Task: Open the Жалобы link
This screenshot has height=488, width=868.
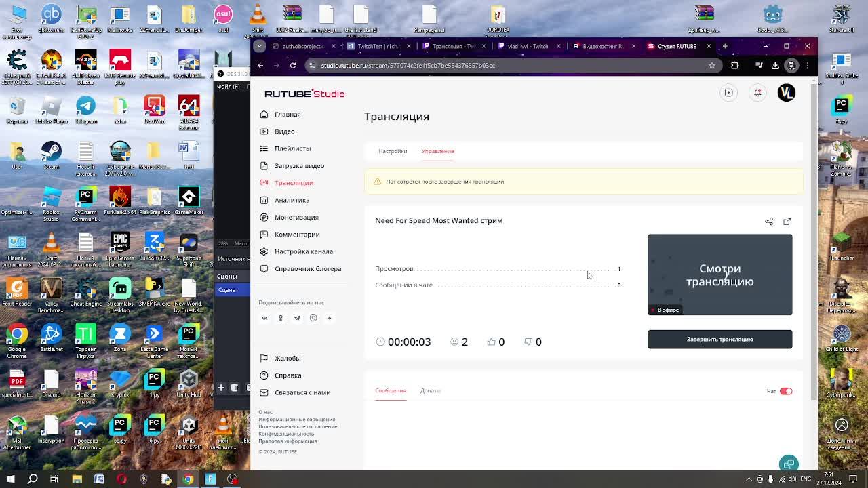Action: pos(288,359)
